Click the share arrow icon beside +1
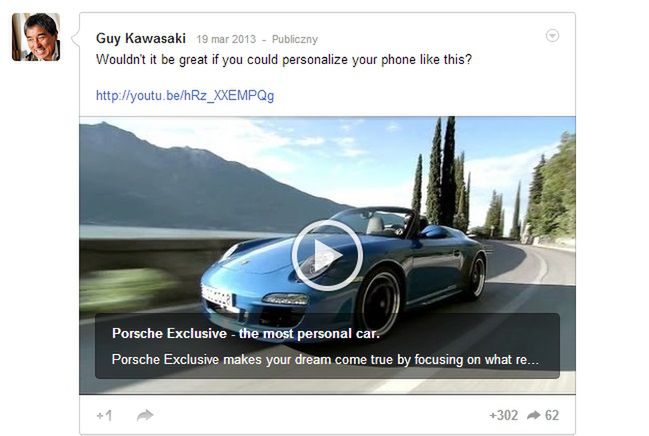 coord(145,415)
